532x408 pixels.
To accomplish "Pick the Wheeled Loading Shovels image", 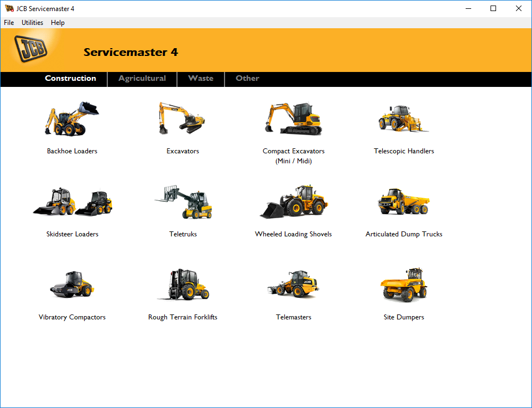I will tap(294, 202).
